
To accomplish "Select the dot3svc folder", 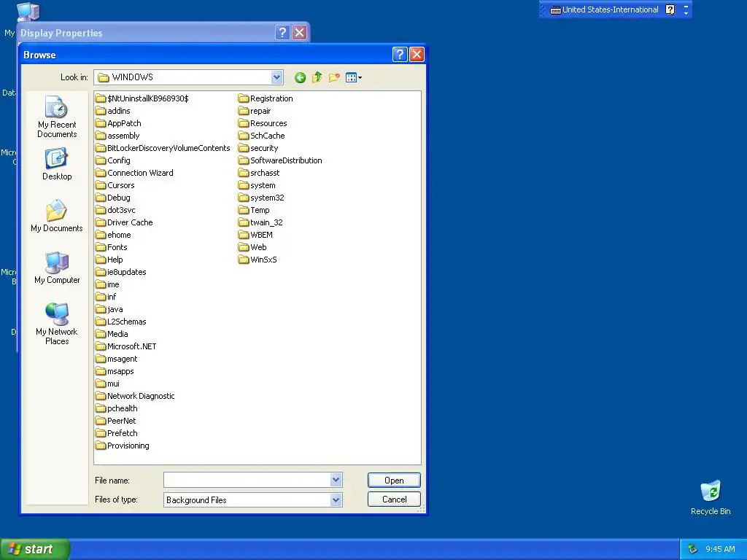I will click(115, 210).
